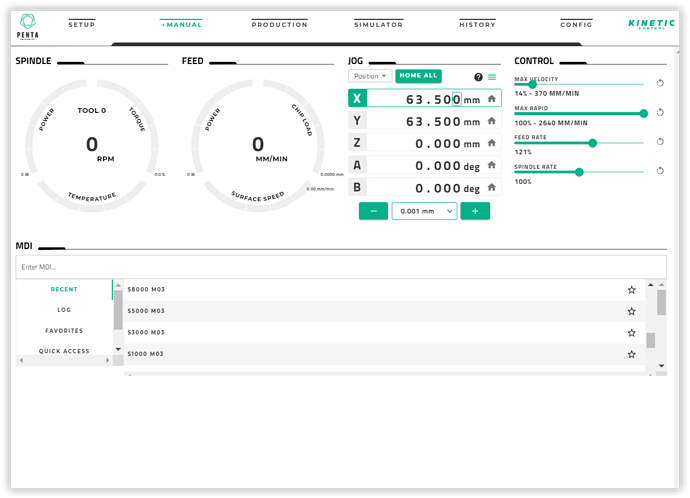Viewport: 690px width, 498px height.
Task: Favorite the S5000 M03 command star
Action: tap(631, 311)
